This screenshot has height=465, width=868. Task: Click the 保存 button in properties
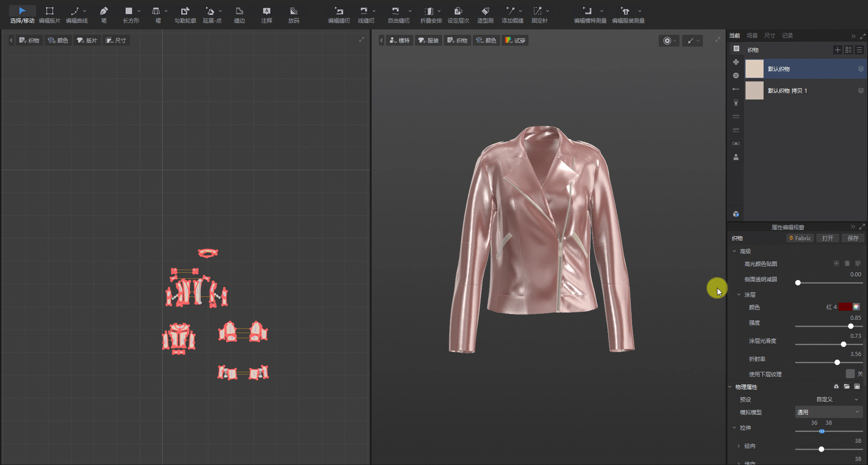point(853,238)
